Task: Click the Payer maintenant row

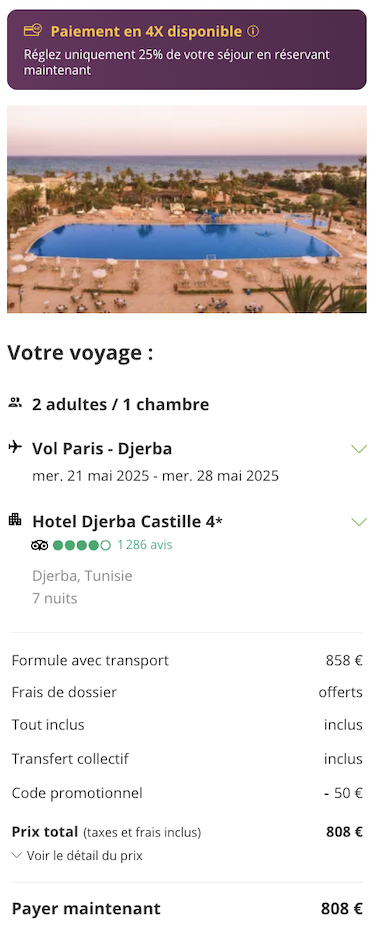Action: point(187,909)
